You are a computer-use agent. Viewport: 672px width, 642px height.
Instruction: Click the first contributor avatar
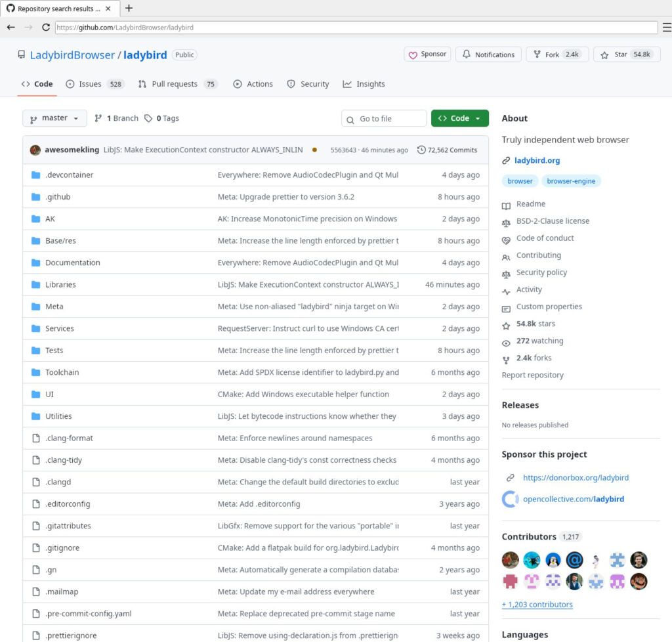coord(510,560)
